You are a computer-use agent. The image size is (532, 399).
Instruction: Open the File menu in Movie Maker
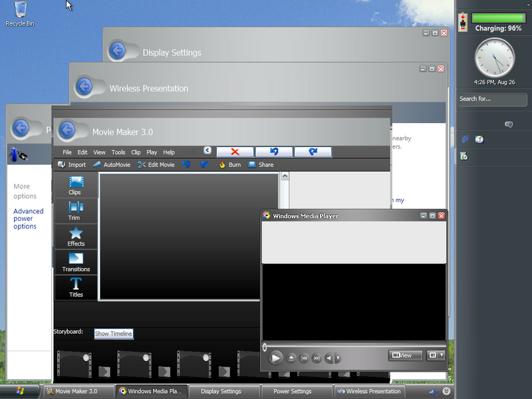click(x=67, y=152)
